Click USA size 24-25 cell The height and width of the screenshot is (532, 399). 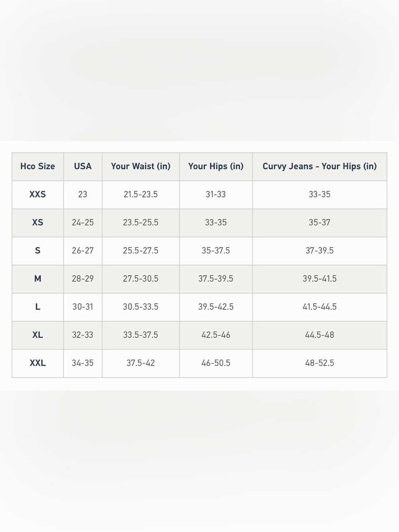[x=83, y=223]
